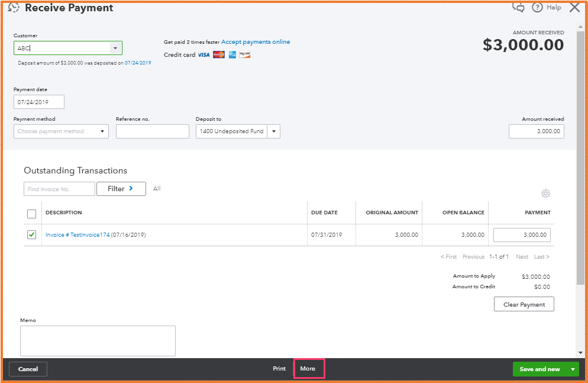
Task: Click the Find Invoice No. search box
Action: tap(59, 189)
